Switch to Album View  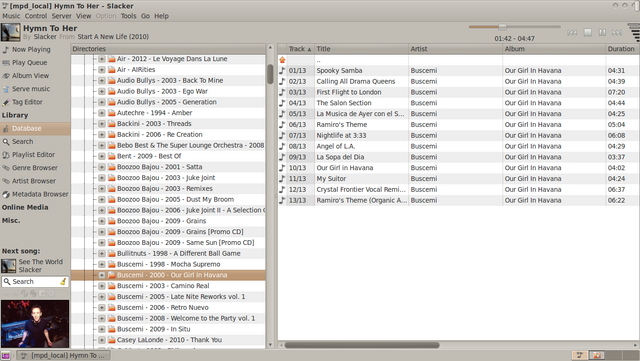tap(30, 76)
